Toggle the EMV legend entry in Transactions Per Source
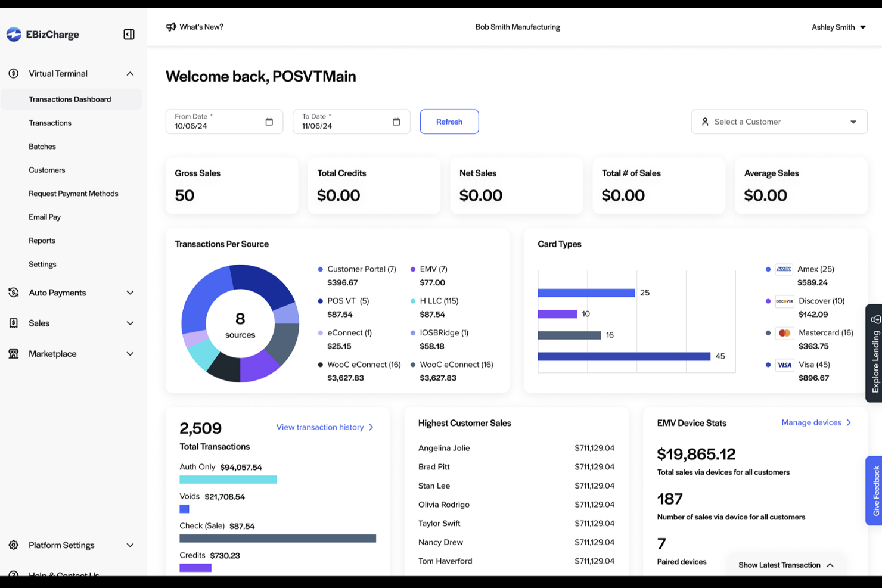The height and width of the screenshot is (588, 882). coord(429,269)
